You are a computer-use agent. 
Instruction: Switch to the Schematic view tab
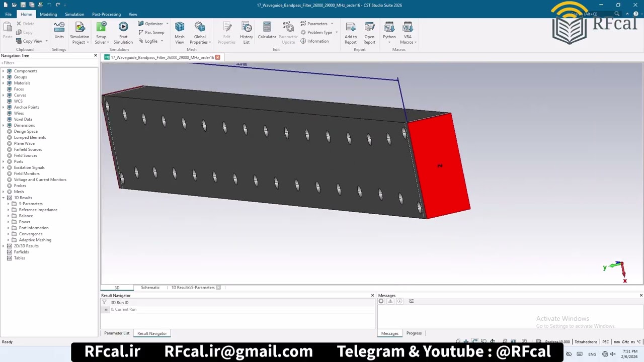(x=150, y=288)
